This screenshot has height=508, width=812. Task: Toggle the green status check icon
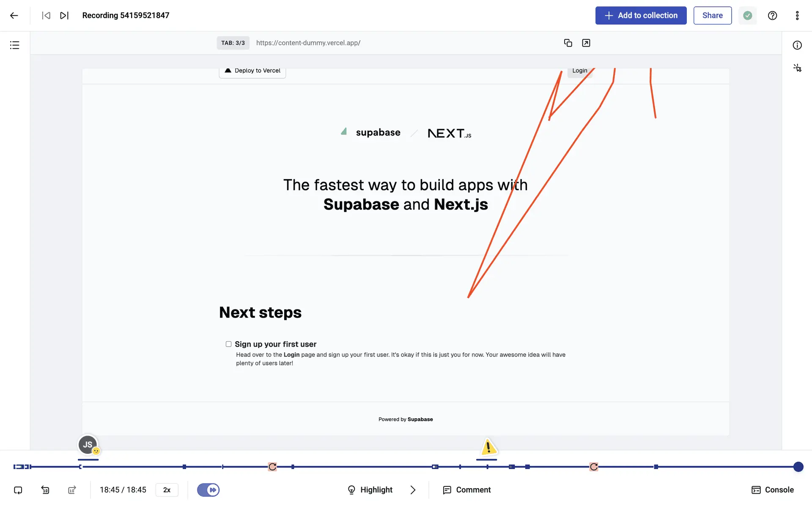tap(747, 16)
